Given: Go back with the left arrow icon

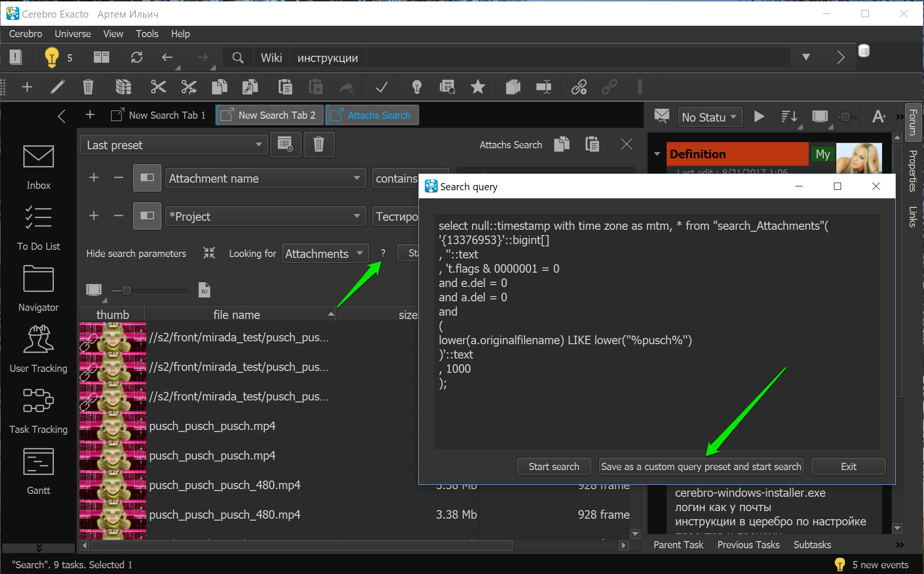Looking at the screenshot, I should (x=167, y=58).
